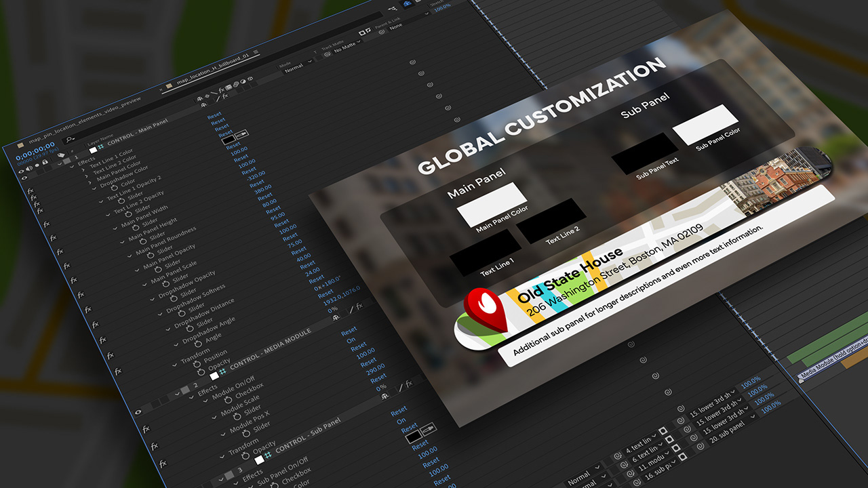Viewport: 868px width, 488px height.
Task: Toggle fx for Dropshadow Color effect
Action: (x=40, y=211)
